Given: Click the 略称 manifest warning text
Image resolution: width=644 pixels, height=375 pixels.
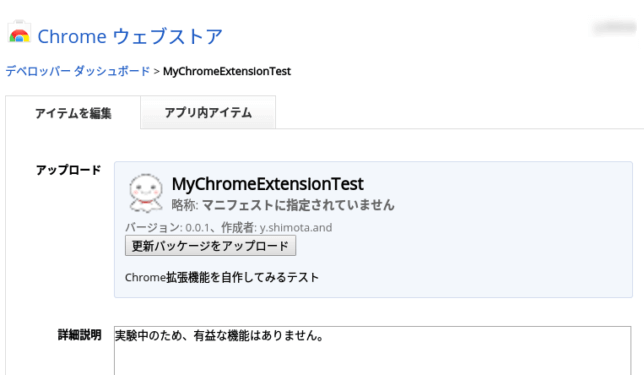Looking at the screenshot, I should click(x=283, y=205).
